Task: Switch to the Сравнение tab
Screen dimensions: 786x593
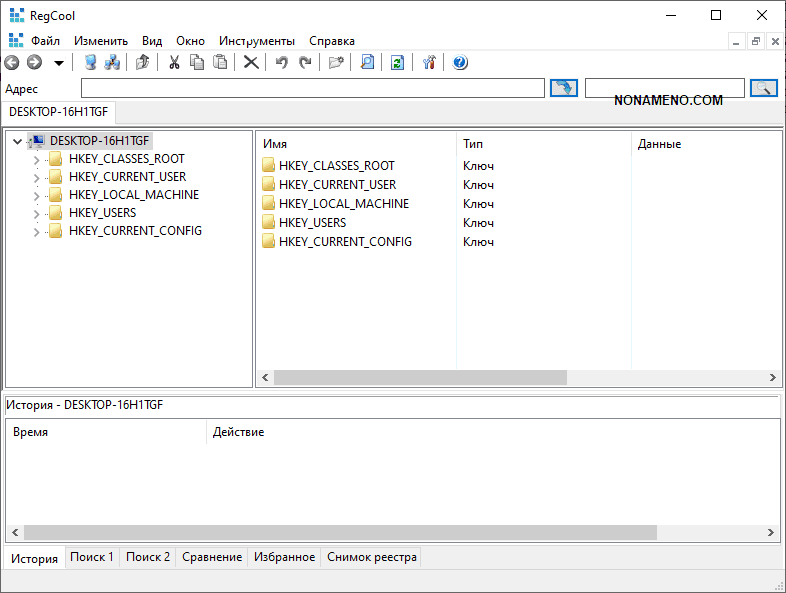Action: (x=212, y=557)
